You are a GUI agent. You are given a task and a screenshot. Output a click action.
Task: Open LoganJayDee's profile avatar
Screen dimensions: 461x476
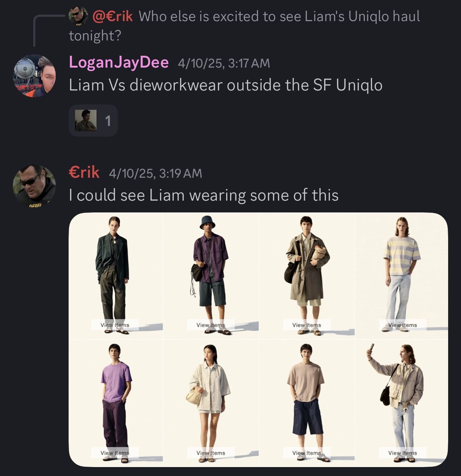tap(35, 75)
